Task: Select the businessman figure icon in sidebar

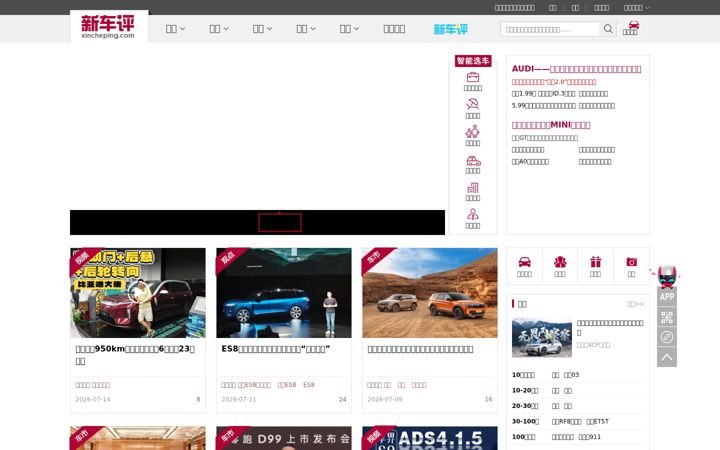Action: point(472,214)
